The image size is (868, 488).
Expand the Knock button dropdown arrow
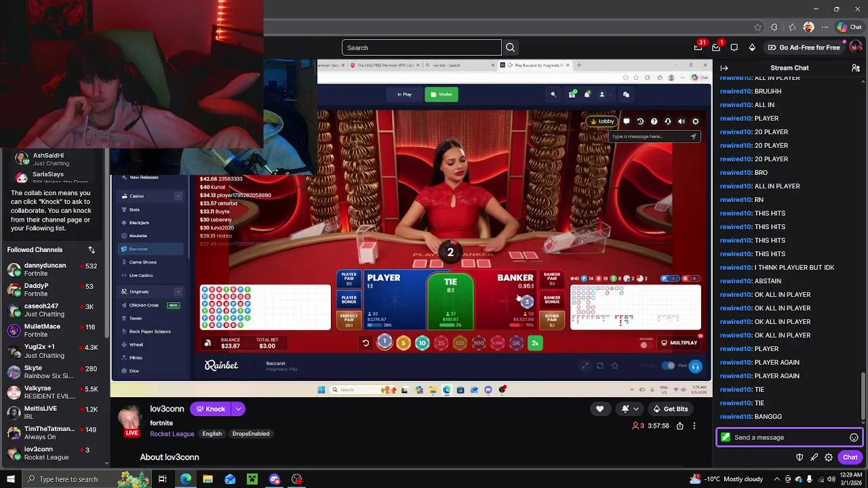(x=238, y=409)
